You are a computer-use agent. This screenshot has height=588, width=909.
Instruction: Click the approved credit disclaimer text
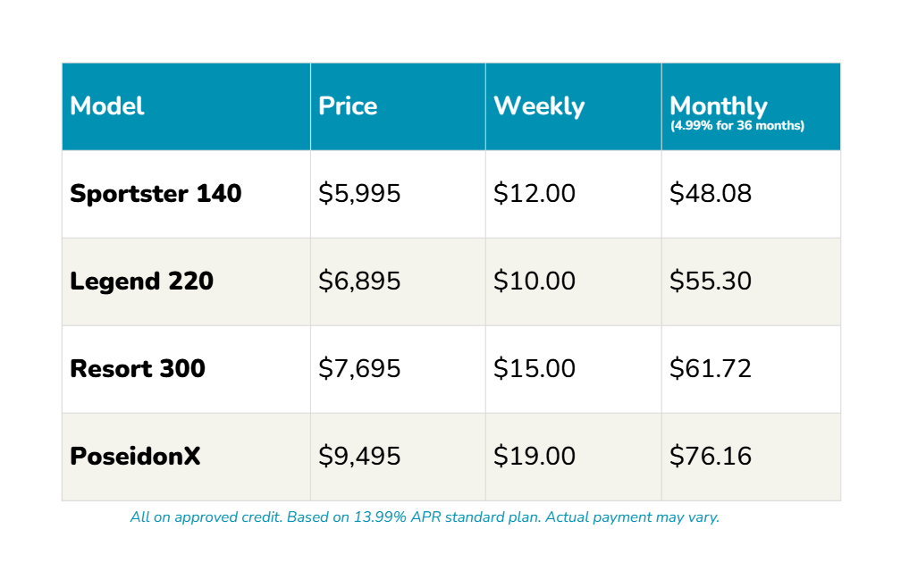(425, 517)
